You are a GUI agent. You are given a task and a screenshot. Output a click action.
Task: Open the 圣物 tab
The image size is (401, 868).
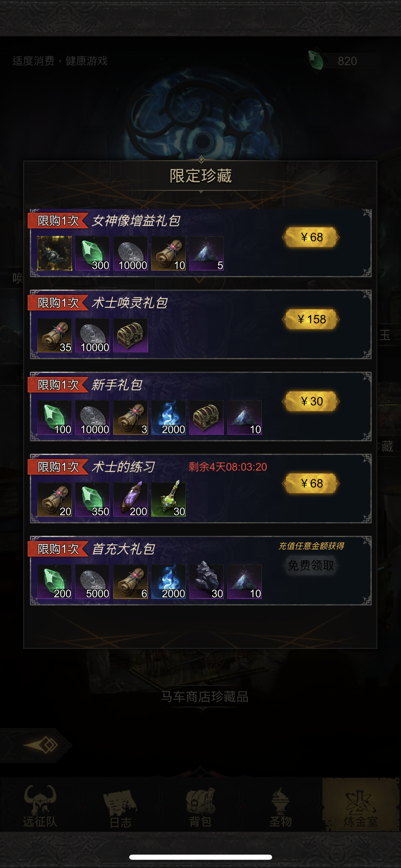(x=281, y=806)
